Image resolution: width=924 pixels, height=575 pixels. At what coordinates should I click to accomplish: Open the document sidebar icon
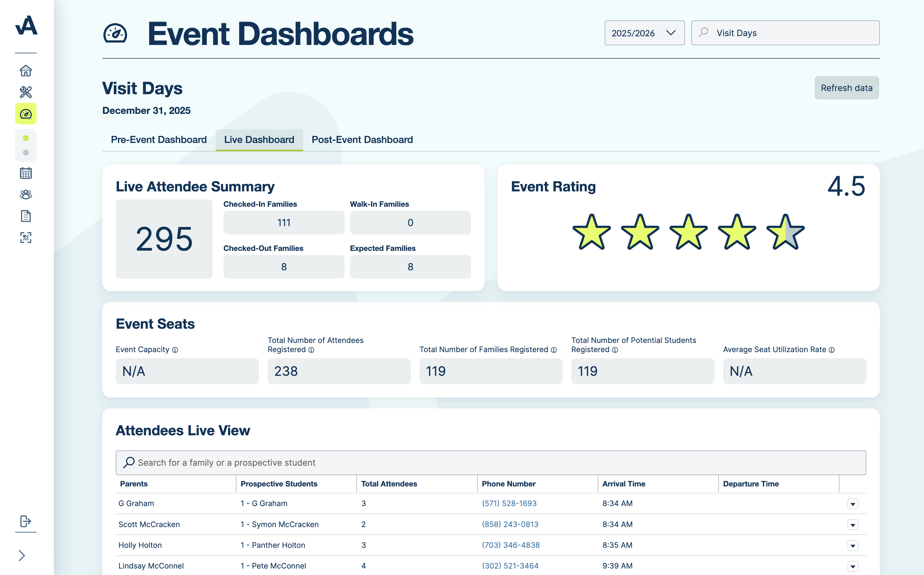(26, 216)
